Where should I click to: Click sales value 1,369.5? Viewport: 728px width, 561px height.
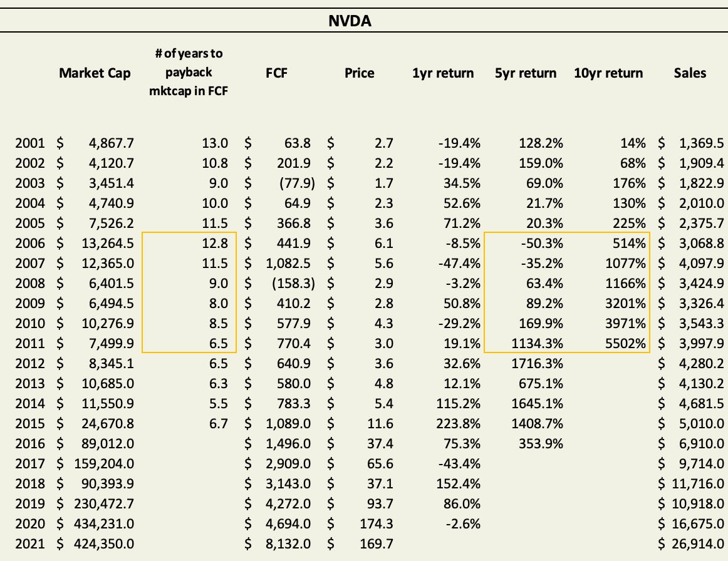tap(701, 143)
